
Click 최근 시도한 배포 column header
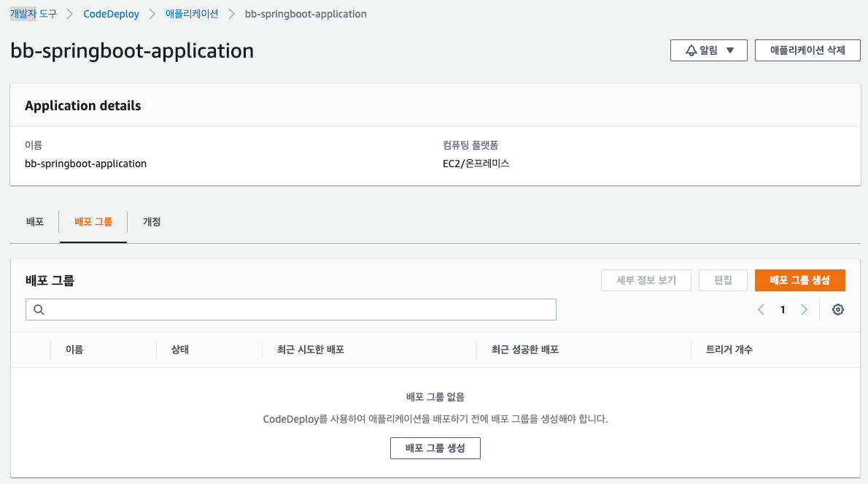point(311,350)
